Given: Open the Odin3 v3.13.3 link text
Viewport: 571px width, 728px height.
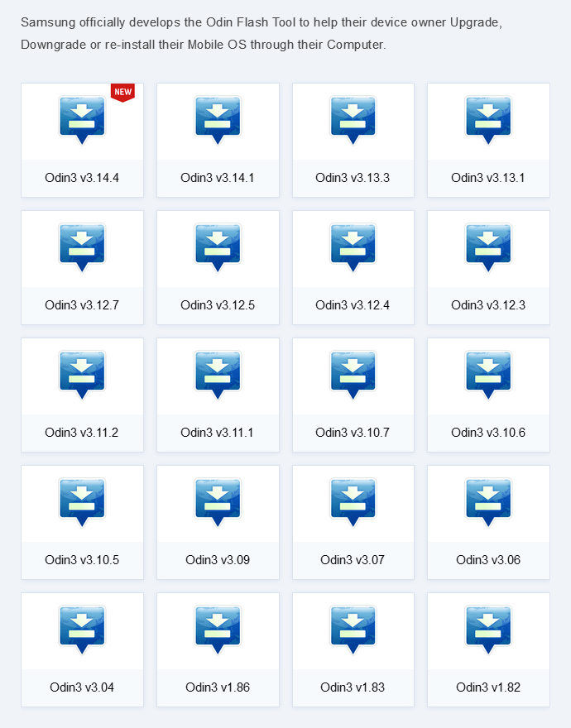Looking at the screenshot, I should tap(353, 178).
